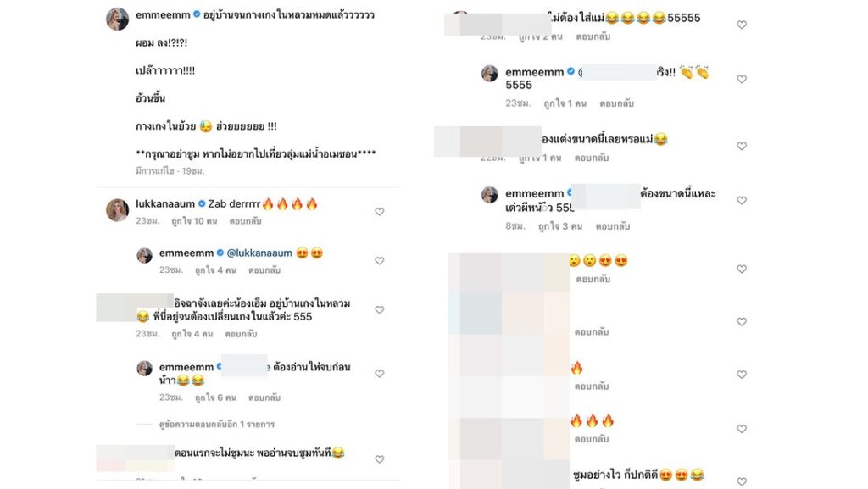
Task: Open lukkanaaum's profile avatar
Action: [117, 210]
